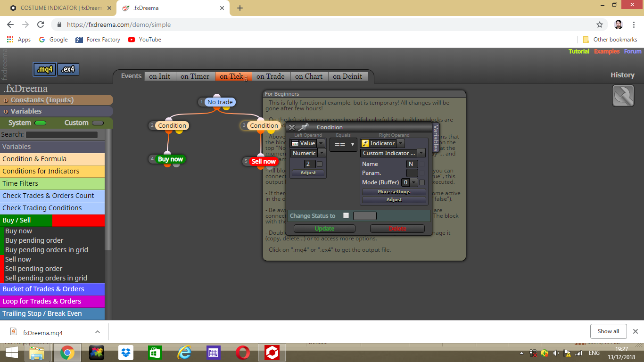The image size is (644, 362).
Task: Click Adjust under the Left Operand
Action: pyautogui.click(x=308, y=173)
